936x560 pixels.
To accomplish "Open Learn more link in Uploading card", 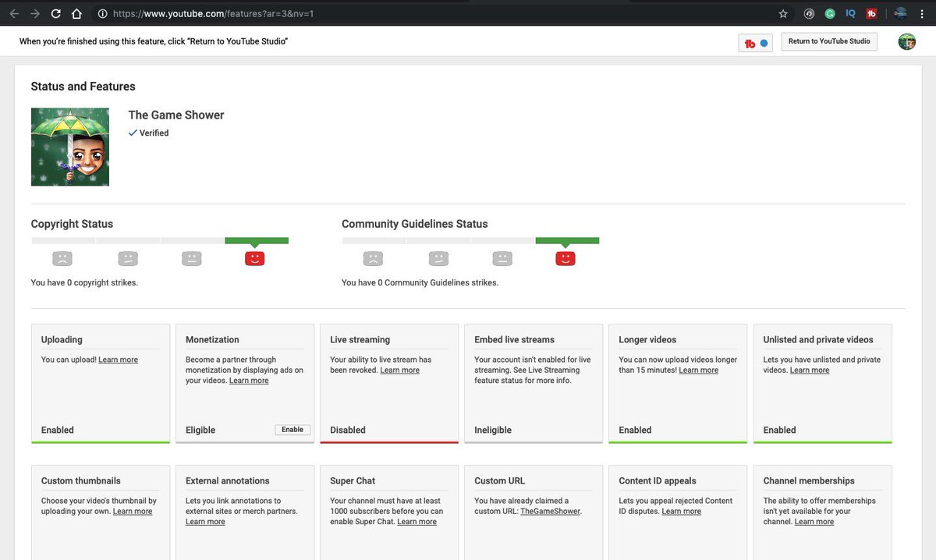I will pos(118,360).
